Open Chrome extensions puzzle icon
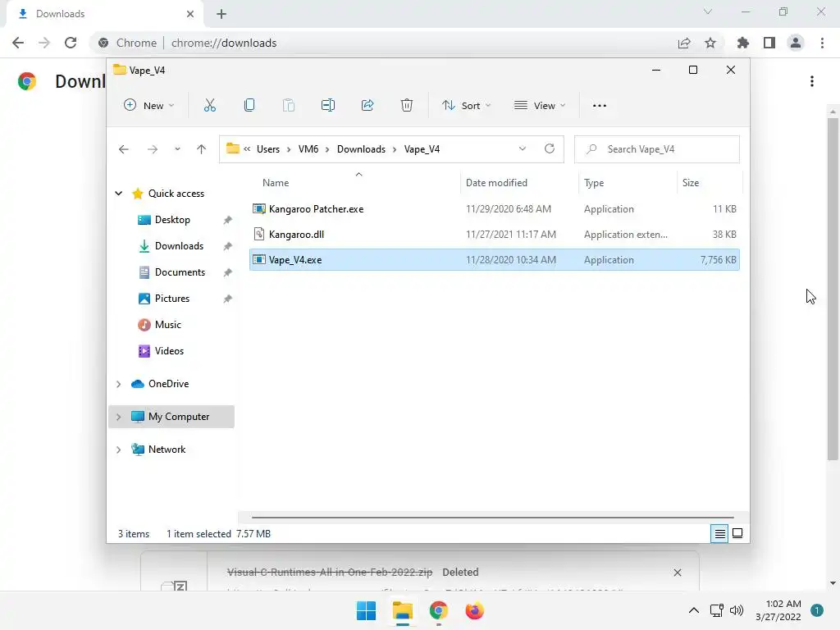The height and width of the screenshot is (630, 840). click(x=743, y=43)
